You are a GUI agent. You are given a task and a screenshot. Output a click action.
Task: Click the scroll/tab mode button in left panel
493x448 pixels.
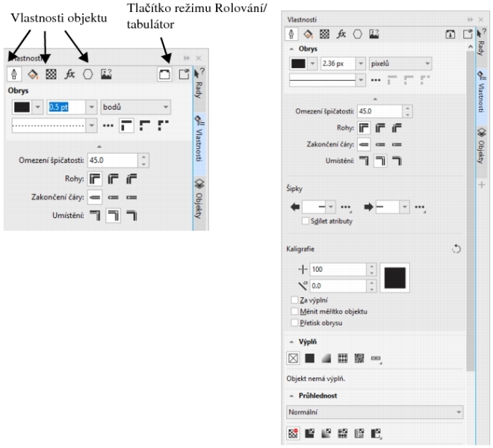(164, 74)
